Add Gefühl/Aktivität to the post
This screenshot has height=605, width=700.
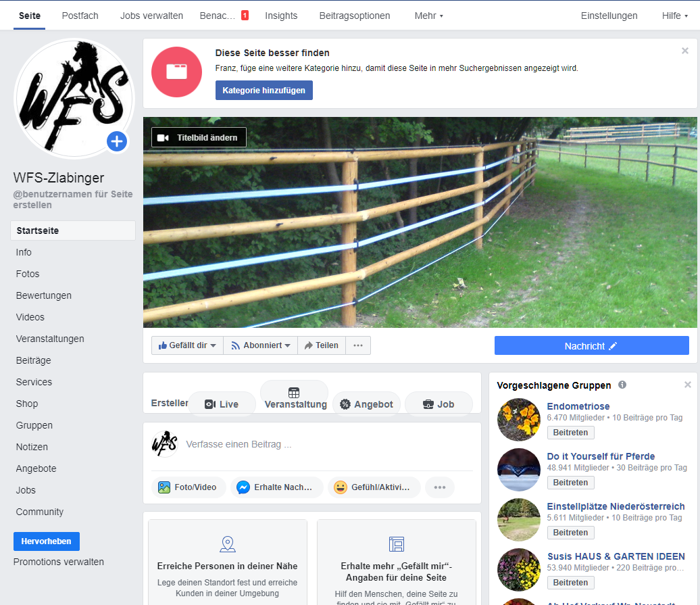coord(374,487)
